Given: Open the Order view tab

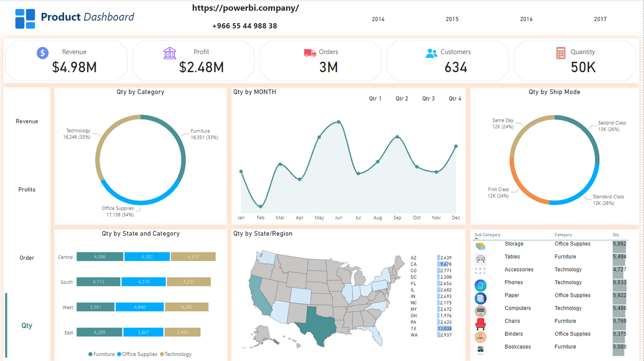Looking at the screenshot, I should point(27,258).
